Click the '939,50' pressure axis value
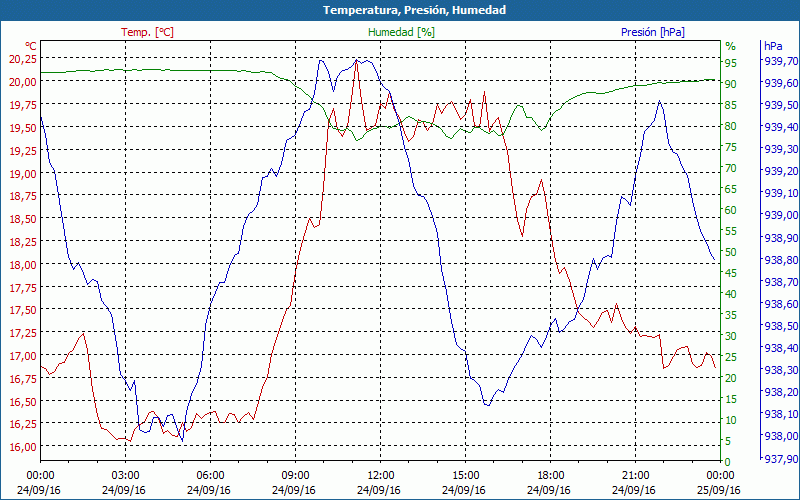The width and height of the screenshot is (800, 500). pyautogui.click(x=780, y=105)
